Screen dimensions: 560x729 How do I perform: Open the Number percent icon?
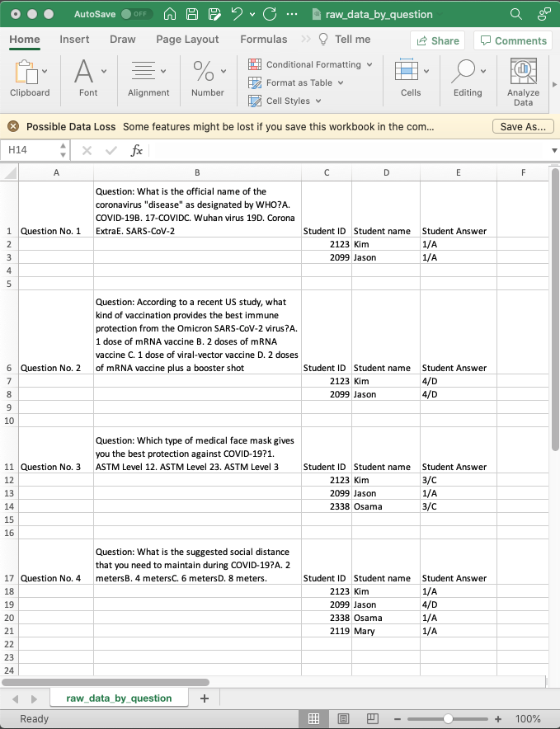pos(204,71)
